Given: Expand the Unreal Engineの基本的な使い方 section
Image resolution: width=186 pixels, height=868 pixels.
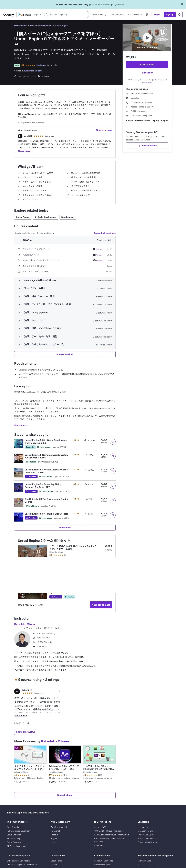Looking at the screenshot, I should pyautogui.click(x=65, y=280).
